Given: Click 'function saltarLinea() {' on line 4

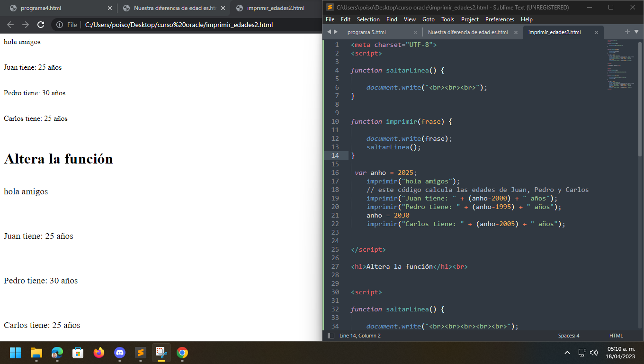Looking at the screenshot, I should [398, 70].
